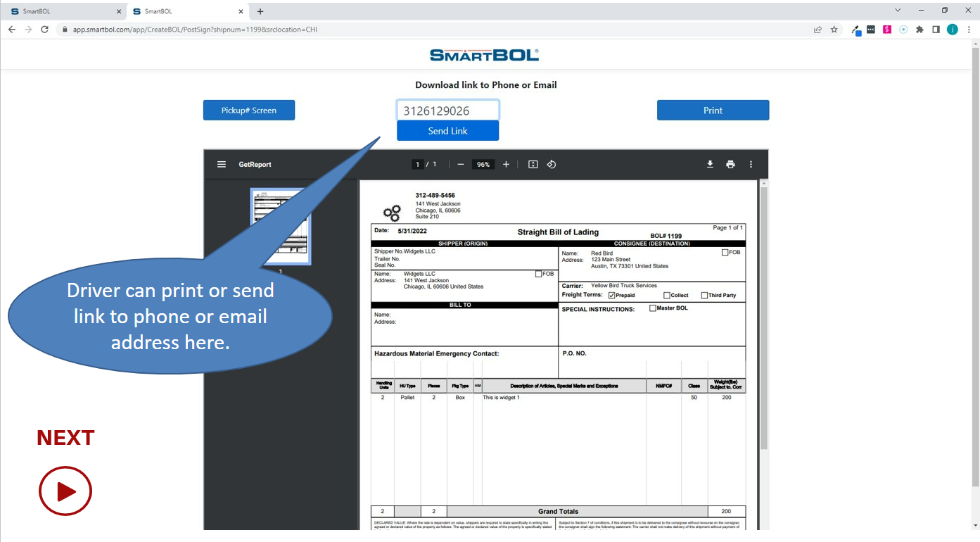
Task: Click the blue Print button
Action: click(713, 110)
